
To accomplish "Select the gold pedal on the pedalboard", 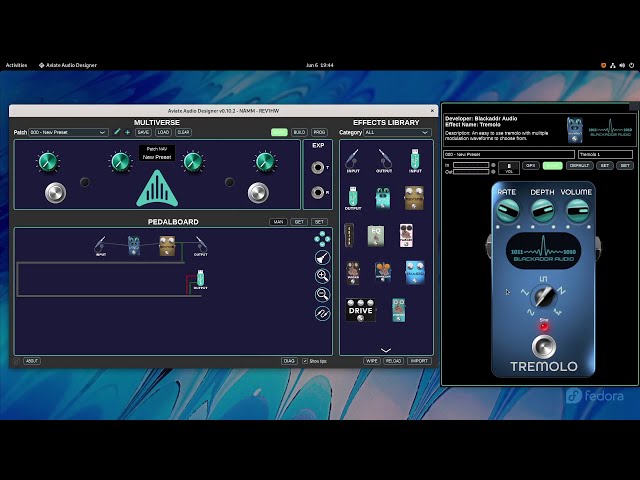I will [x=167, y=246].
